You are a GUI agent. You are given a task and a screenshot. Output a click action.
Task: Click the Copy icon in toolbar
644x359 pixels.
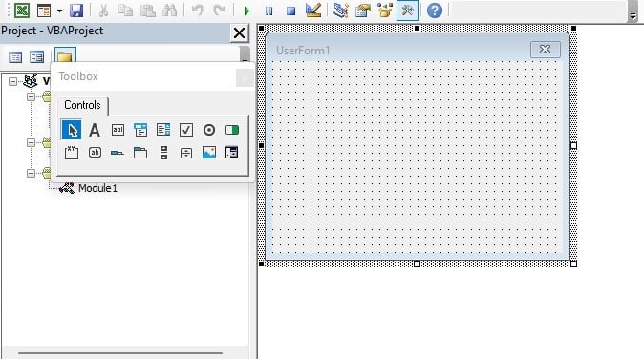pos(125,11)
